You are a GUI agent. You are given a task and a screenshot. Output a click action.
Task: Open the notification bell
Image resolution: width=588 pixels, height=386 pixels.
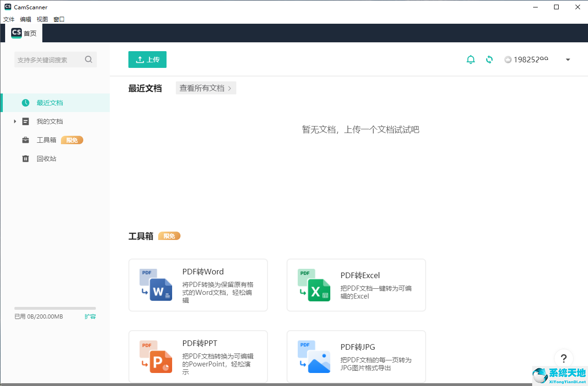(x=471, y=60)
